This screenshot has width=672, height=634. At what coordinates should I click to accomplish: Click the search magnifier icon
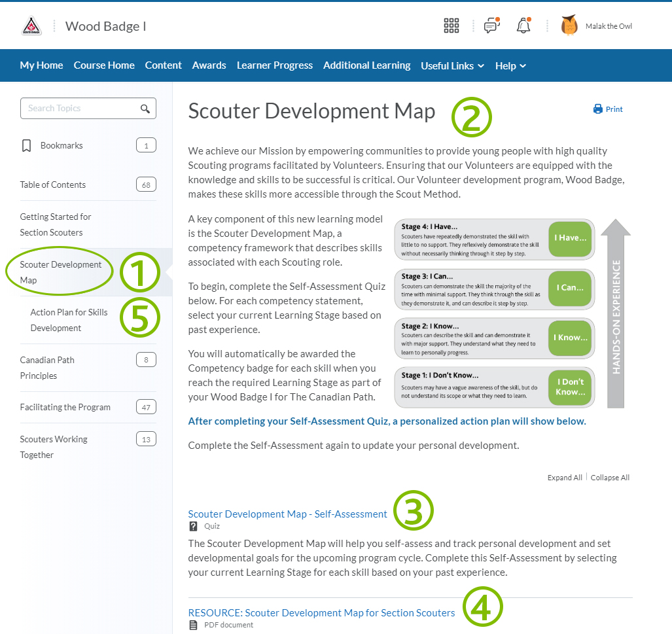145,109
